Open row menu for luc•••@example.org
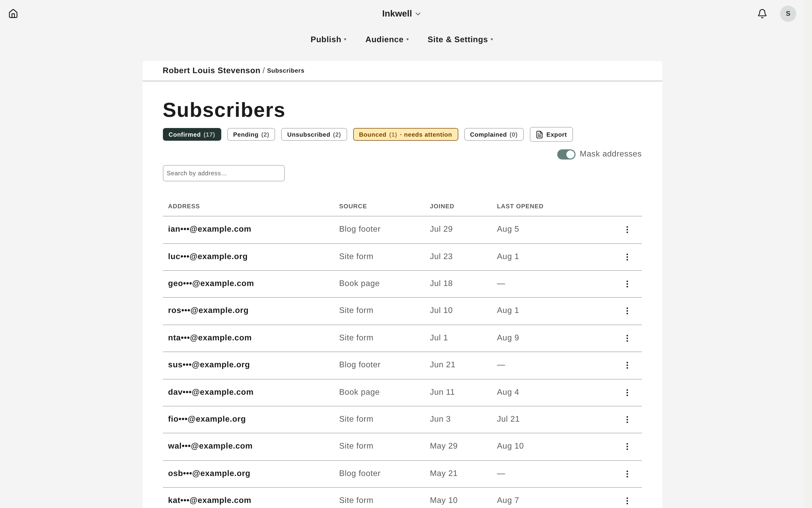 click(627, 257)
